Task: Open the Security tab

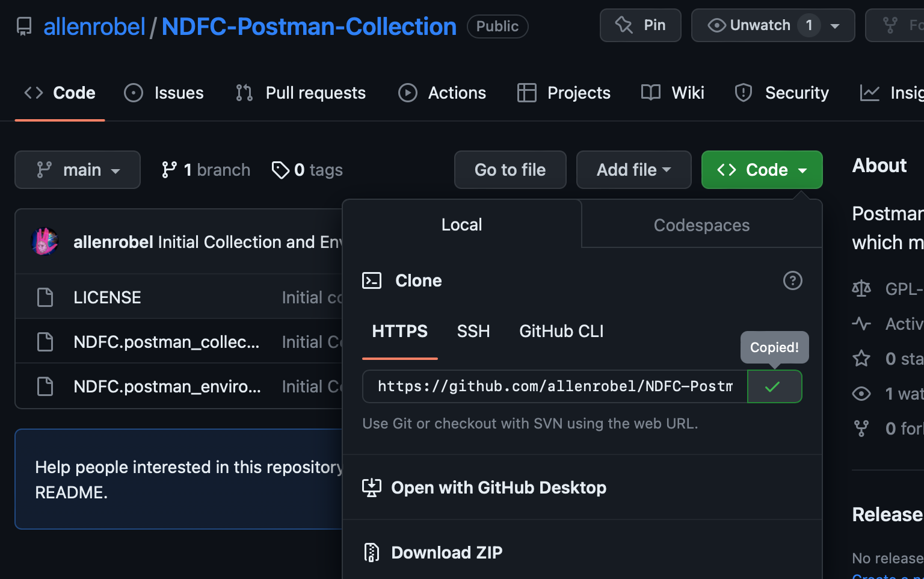Action: (781, 93)
